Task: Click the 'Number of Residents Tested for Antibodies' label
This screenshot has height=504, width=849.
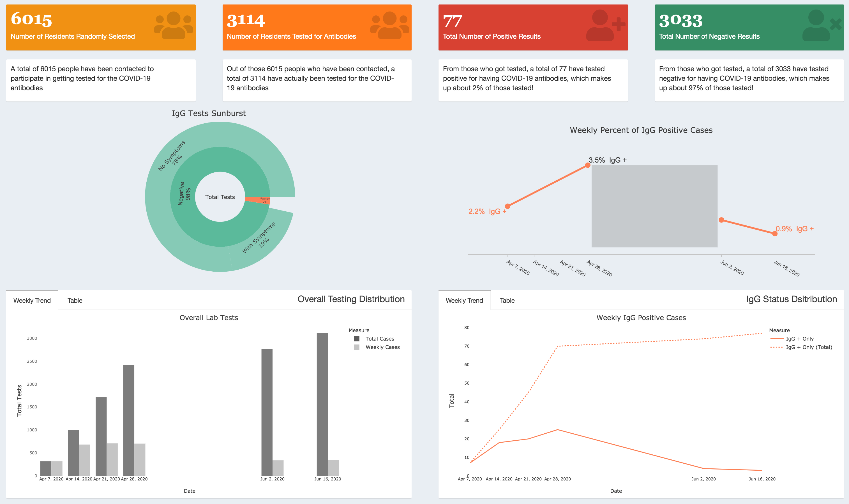Action: click(x=291, y=36)
